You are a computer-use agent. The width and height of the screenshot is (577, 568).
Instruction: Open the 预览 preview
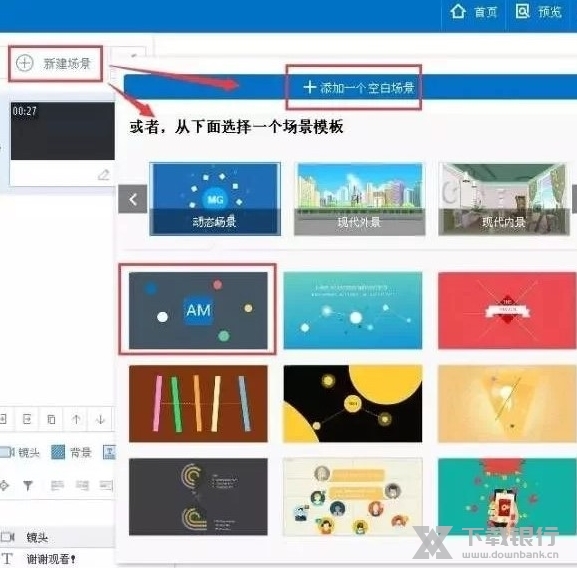pyautogui.click(x=539, y=12)
